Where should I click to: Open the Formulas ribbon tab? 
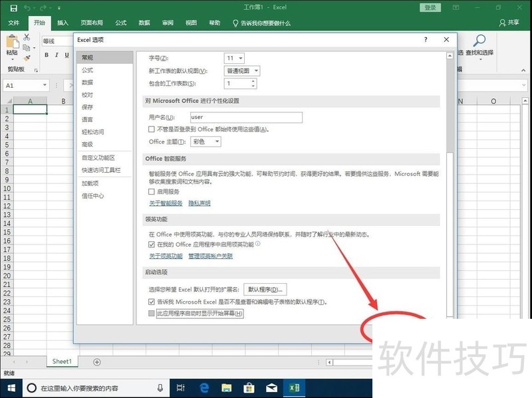(121, 23)
